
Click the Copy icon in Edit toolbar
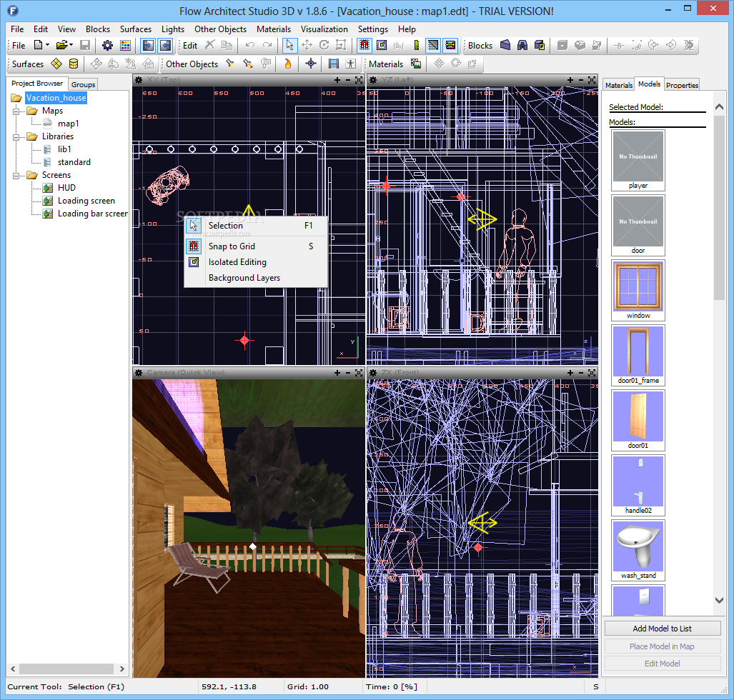(227, 46)
